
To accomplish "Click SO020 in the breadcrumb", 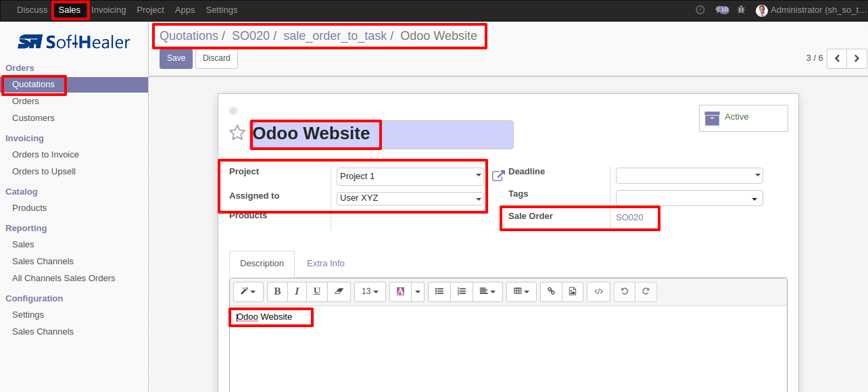I will click(x=251, y=36).
